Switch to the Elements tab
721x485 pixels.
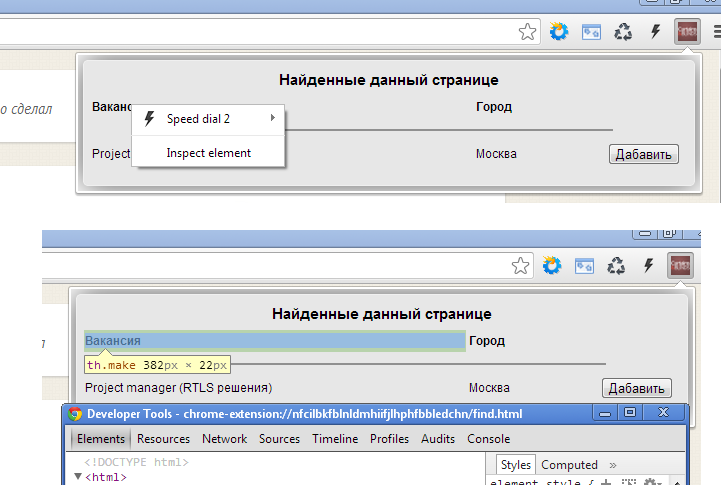click(101, 439)
